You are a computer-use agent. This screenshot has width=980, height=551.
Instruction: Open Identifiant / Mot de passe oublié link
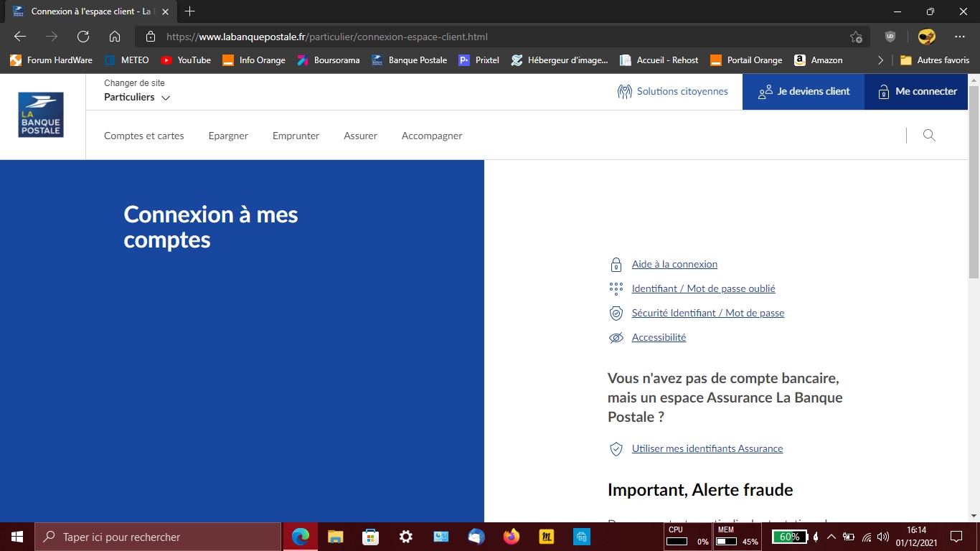[703, 288]
